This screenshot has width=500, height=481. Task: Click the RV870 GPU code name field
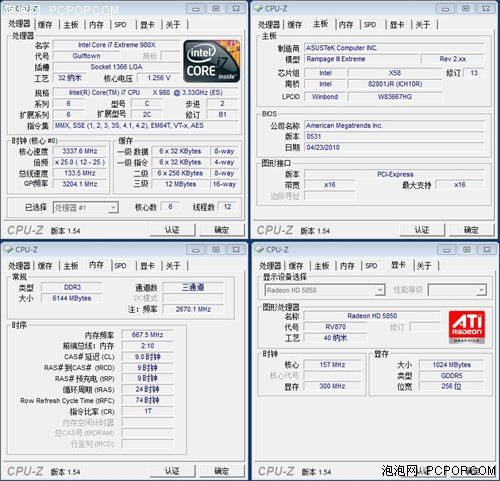click(x=336, y=327)
